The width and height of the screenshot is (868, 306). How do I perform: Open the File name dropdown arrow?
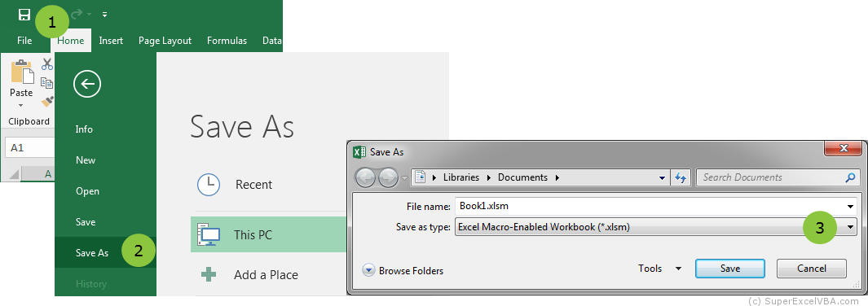tap(851, 207)
